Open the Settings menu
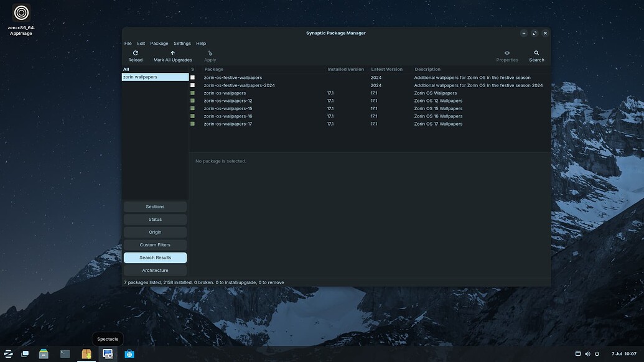This screenshot has height=362, width=644. click(x=182, y=43)
